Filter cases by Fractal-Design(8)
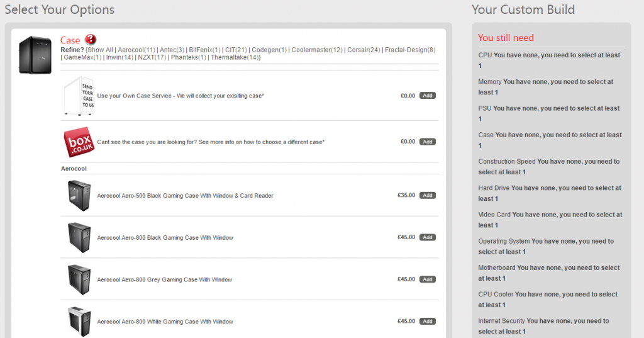The width and height of the screenshot is (644, 338). [410, 50]
